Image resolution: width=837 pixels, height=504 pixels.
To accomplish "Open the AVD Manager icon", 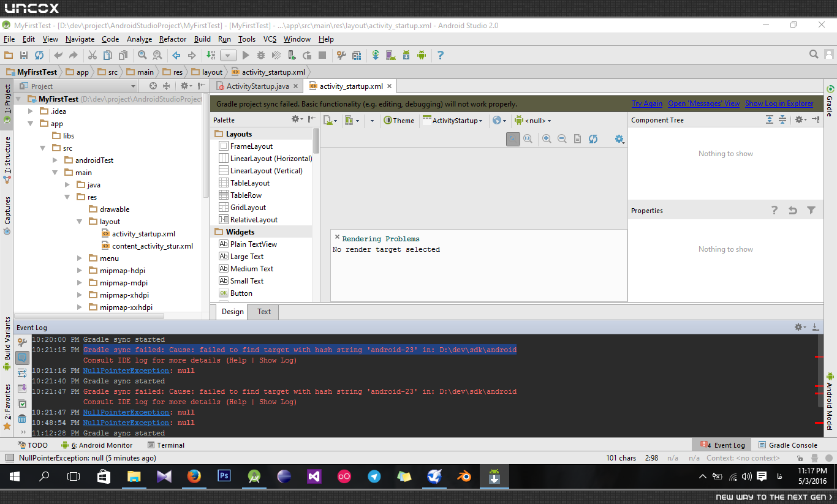I will 391,55.
